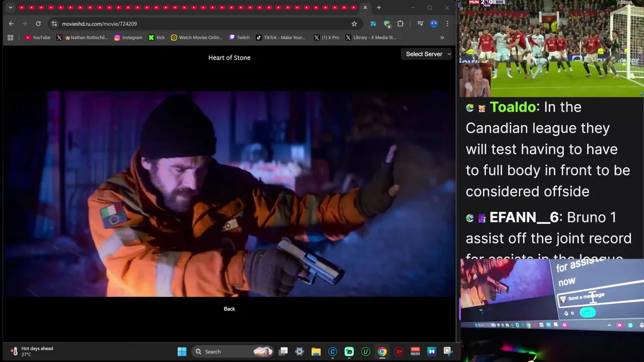644x362 pixels.
Task: Open the Kick bookmark
Action: tap(156, 37)
